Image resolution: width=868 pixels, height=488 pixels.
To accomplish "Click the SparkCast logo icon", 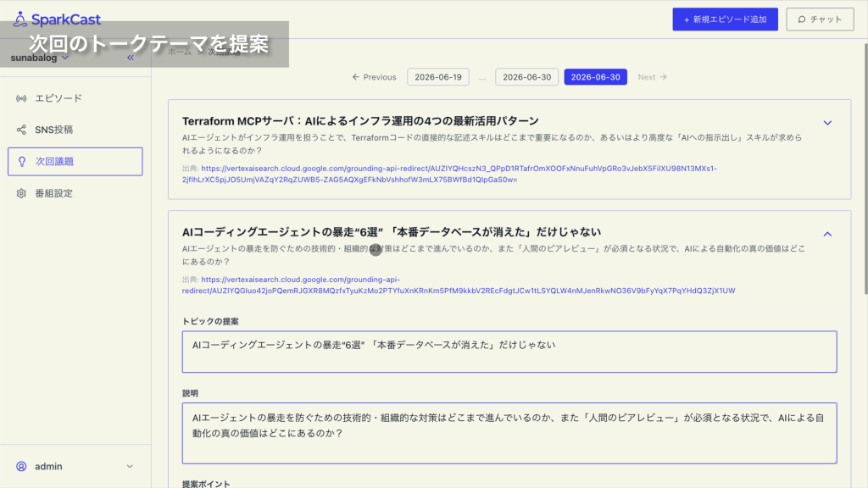I will click(20, 19).
